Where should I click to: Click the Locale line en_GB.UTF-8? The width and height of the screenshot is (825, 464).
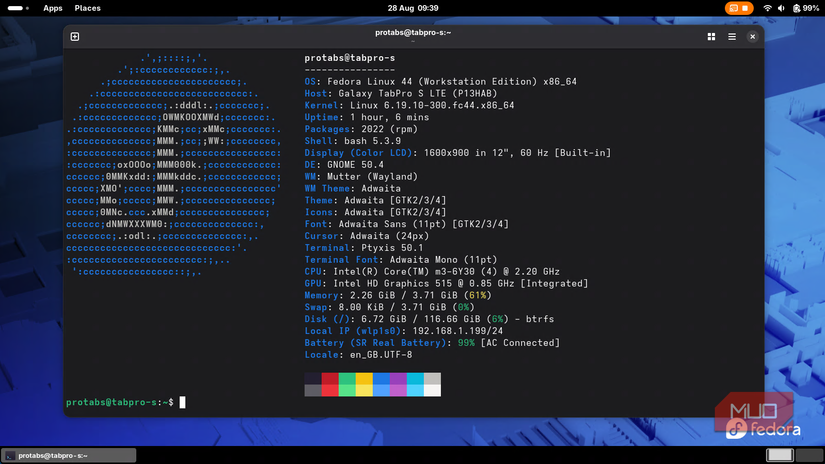[358, 355]
